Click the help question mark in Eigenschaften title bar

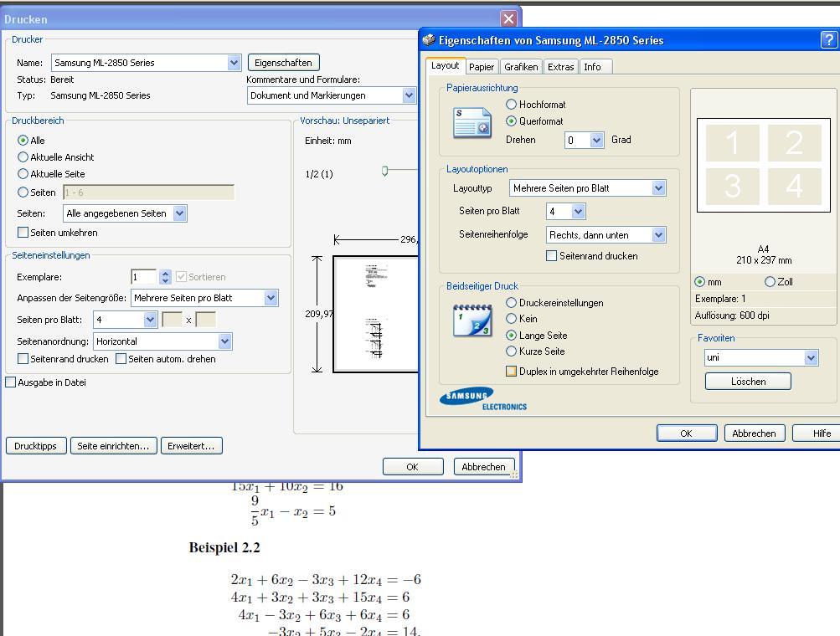pos(829,39)
